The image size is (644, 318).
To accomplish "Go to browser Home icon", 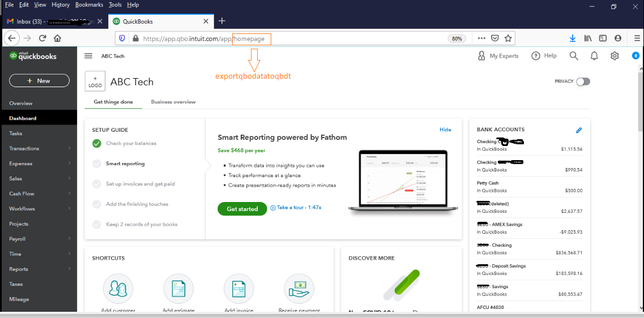I will click(x=58, y=38).
